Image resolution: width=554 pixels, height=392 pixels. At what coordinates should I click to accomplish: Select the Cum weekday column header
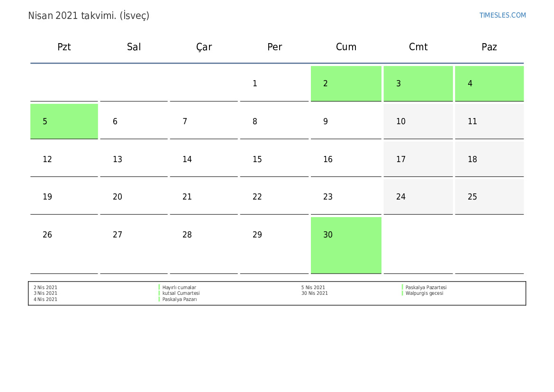[346, 47]
